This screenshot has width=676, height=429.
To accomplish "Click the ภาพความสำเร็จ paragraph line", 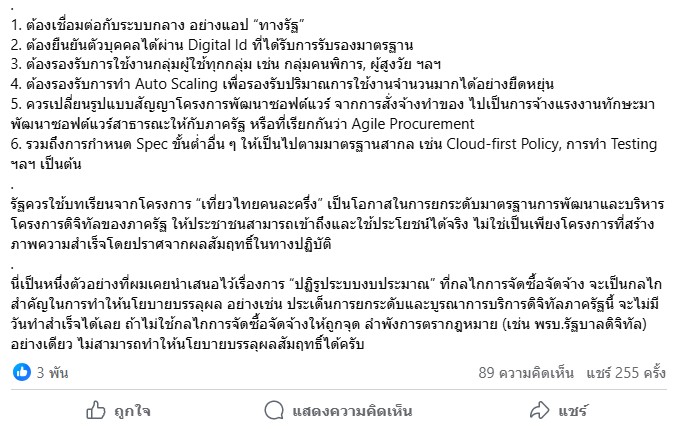I will pyautogui.click(x=171, y=244).
